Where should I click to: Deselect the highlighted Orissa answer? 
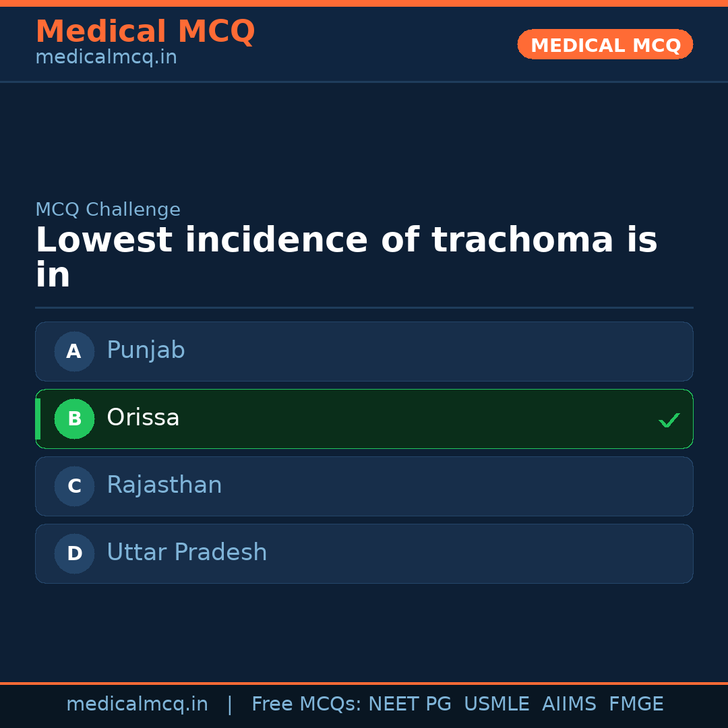pos(364,419)
